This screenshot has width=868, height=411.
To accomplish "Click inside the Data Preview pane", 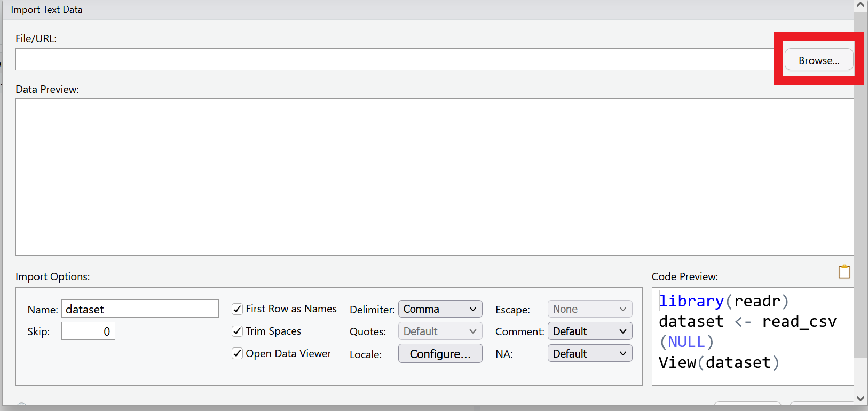I will (433, 177).
